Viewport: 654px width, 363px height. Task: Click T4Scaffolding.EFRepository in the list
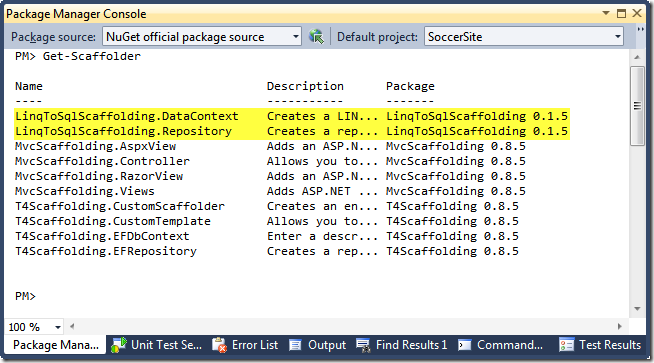(106, 251)
